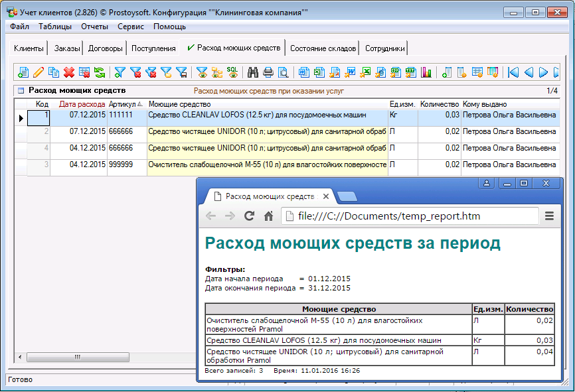The height and width of the screenshot is (392, 575).
Task: Go to first record arrow
Action: pyautogui.click(x=513, y=72)
